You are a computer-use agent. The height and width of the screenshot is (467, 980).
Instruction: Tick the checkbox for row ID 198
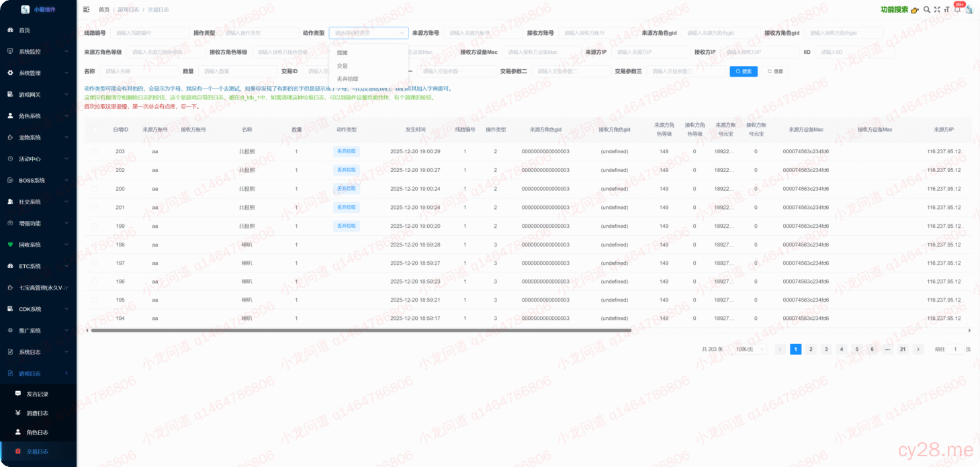[95, 245]
